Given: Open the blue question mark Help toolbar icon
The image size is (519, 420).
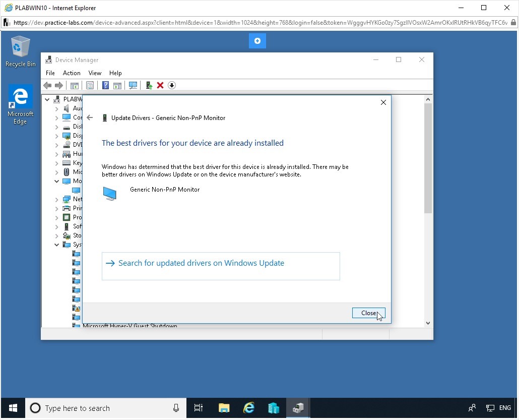Looking at the screenshot, I should (105, 85).
